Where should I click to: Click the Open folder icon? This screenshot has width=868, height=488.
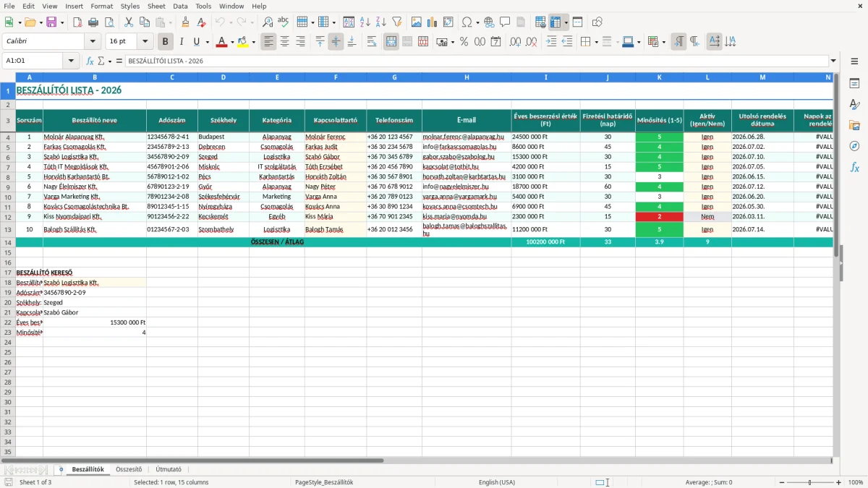pyautogui.click(x=30, y=22)
